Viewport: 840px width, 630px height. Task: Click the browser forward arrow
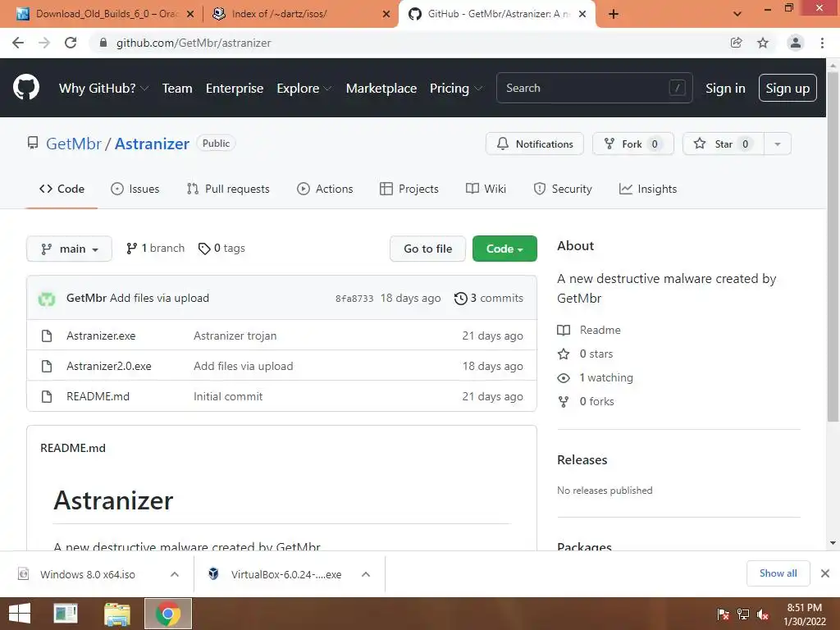[44, 43]
